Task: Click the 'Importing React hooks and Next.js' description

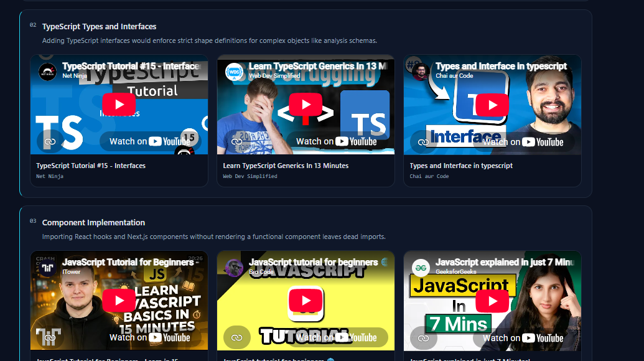Action: [214, 237]
